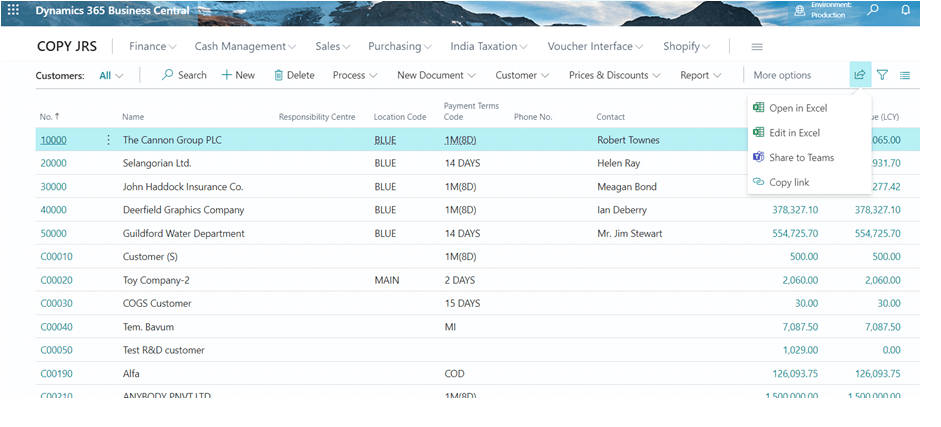Click the COPY JRS company name
The width and height of the screenshot is (941, 427).
[x=67, y=46]
